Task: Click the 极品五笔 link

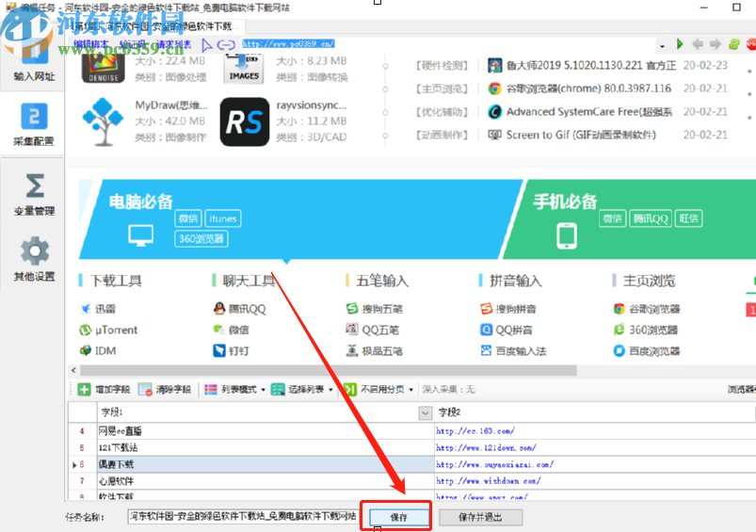Action: pyautogui.click(x=382, y=350)
